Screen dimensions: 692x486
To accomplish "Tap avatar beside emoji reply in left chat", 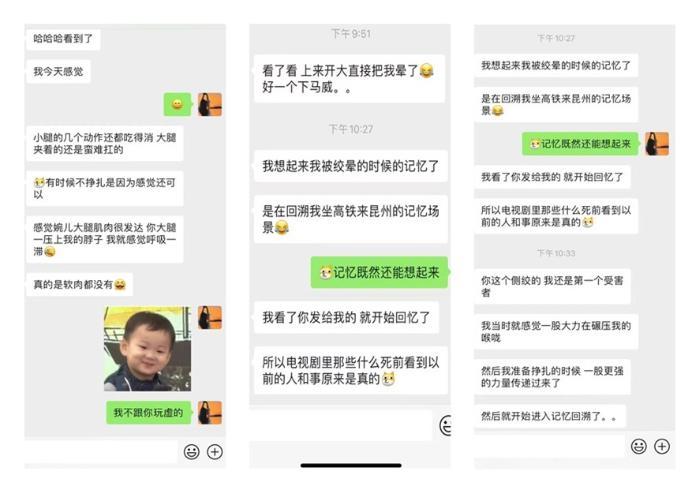I will coord(210,105).
